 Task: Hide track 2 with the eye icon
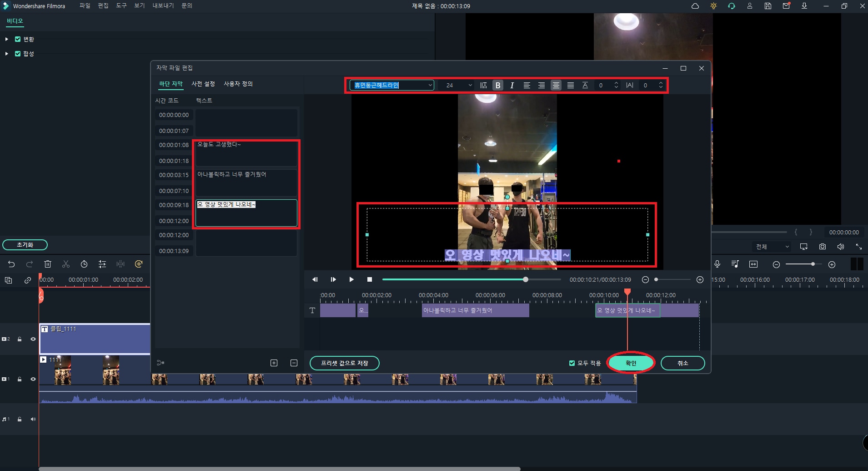33,339
